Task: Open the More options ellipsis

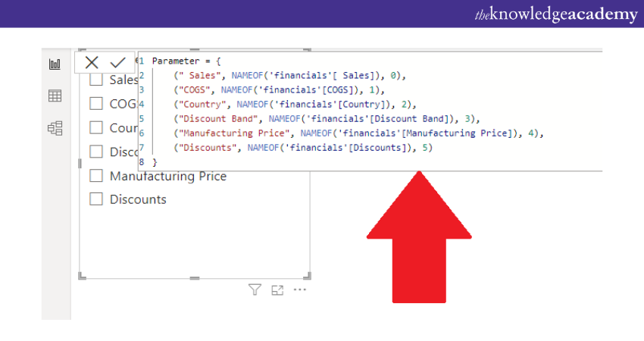Action: 300,289
